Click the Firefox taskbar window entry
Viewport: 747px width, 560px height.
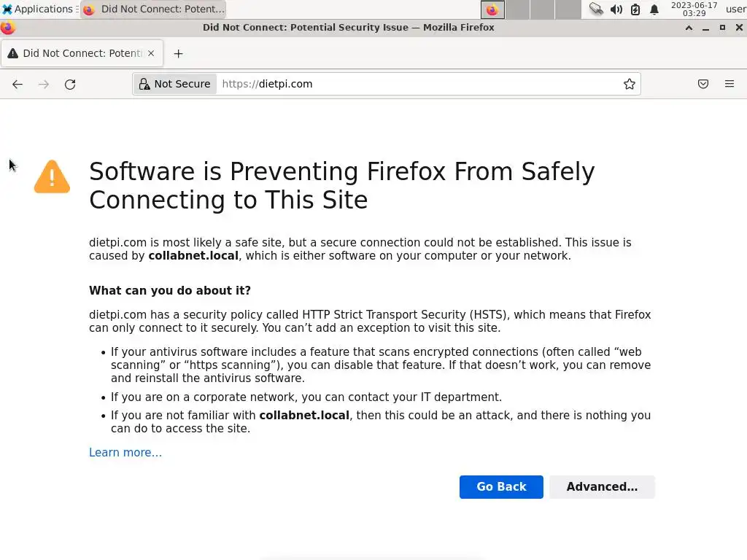153,9
